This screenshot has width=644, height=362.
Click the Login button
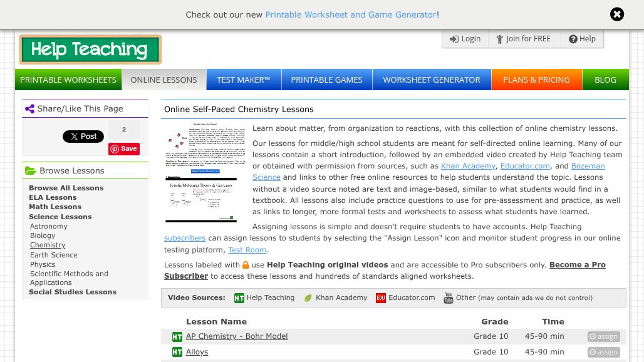click(465, 39)
